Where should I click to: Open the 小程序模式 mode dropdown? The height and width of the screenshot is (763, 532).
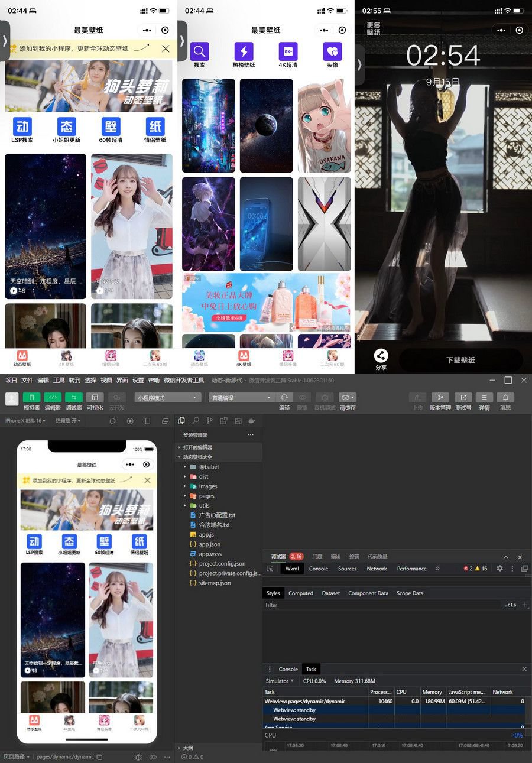tap(168, 398)
